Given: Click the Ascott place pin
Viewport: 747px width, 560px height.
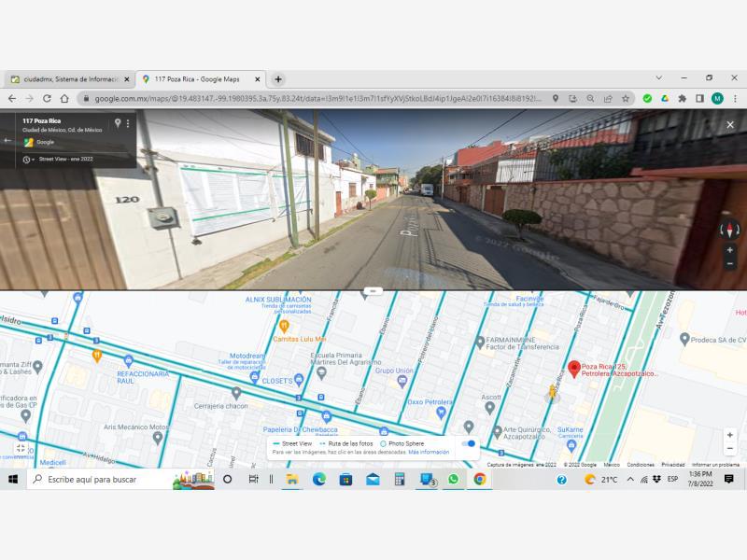Looking at the screenshot, I should [489, 408].
